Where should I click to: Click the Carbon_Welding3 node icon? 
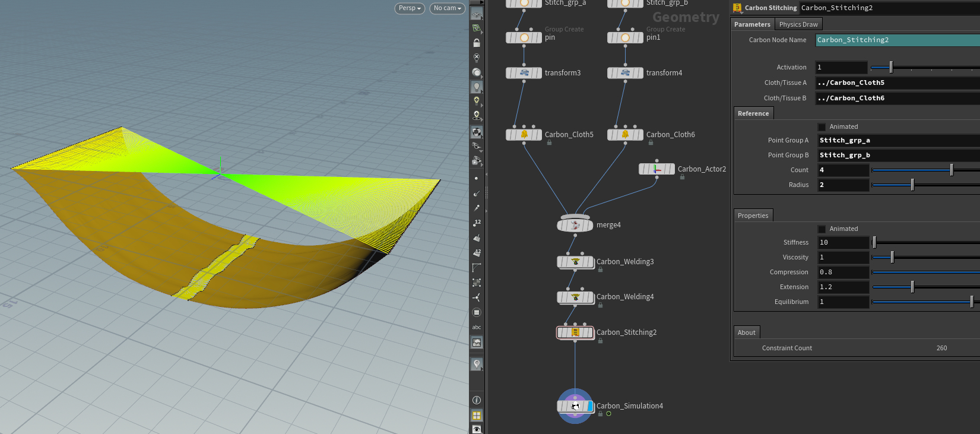[x=575, y=262]
